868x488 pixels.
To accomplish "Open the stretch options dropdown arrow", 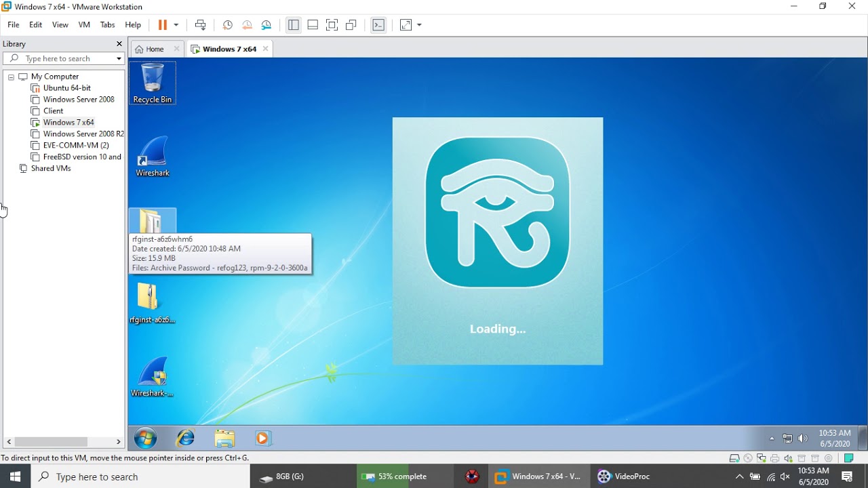I will pyautogui.click(x=419, y=25).
